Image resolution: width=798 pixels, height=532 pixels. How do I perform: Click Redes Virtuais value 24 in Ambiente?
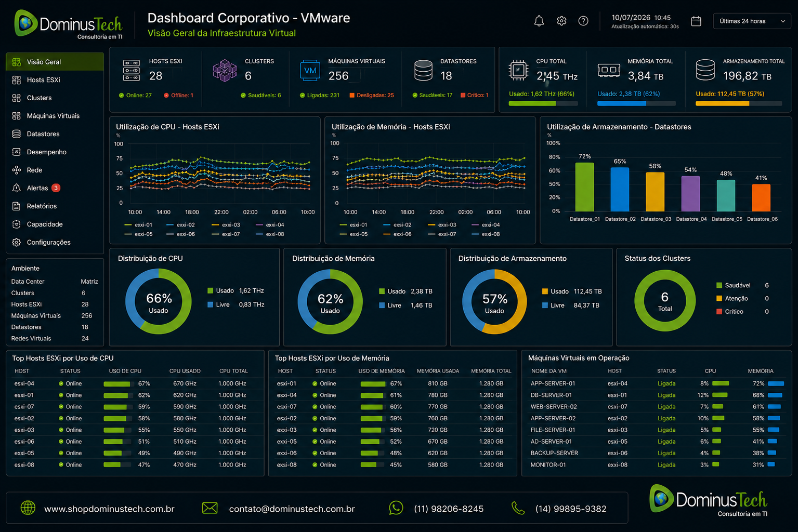[x=85, y=339]
